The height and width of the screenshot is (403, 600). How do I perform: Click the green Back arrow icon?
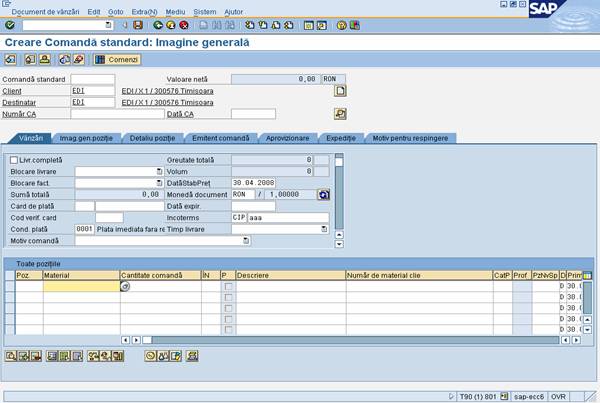click(x=158, y=25)
